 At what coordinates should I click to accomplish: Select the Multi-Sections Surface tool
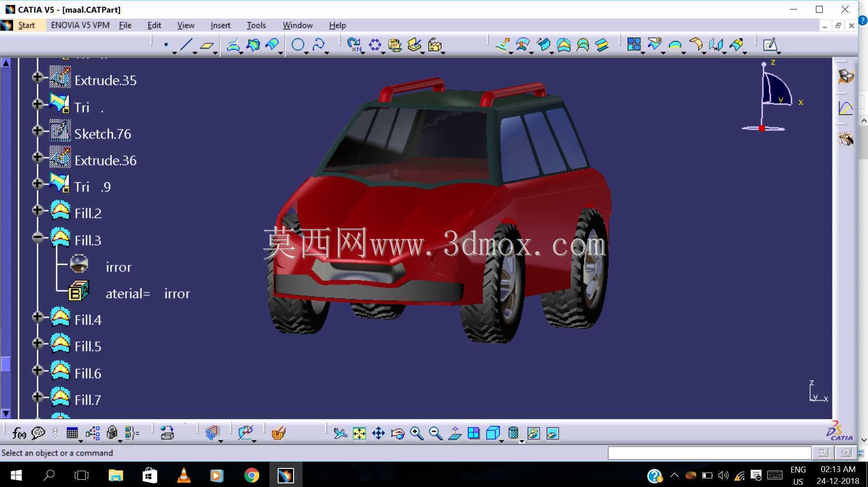tap(583, 44)
